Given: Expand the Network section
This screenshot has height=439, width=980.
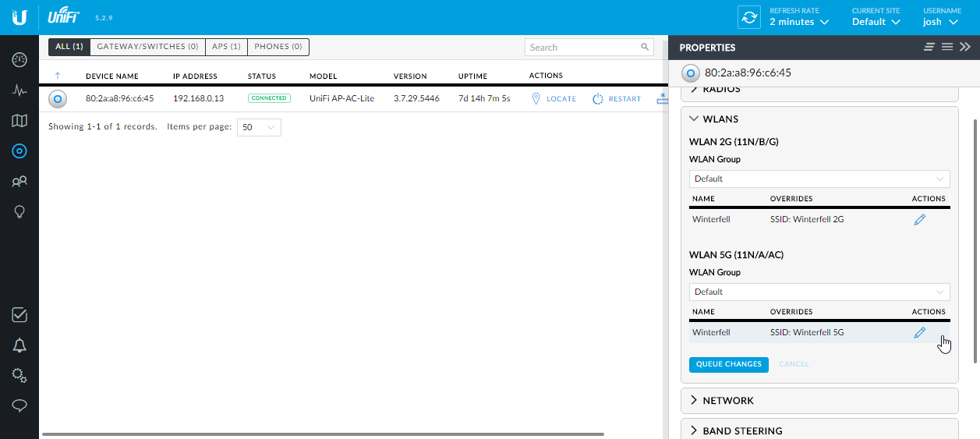Looking at the screenshot, I should tap(819, 401).
